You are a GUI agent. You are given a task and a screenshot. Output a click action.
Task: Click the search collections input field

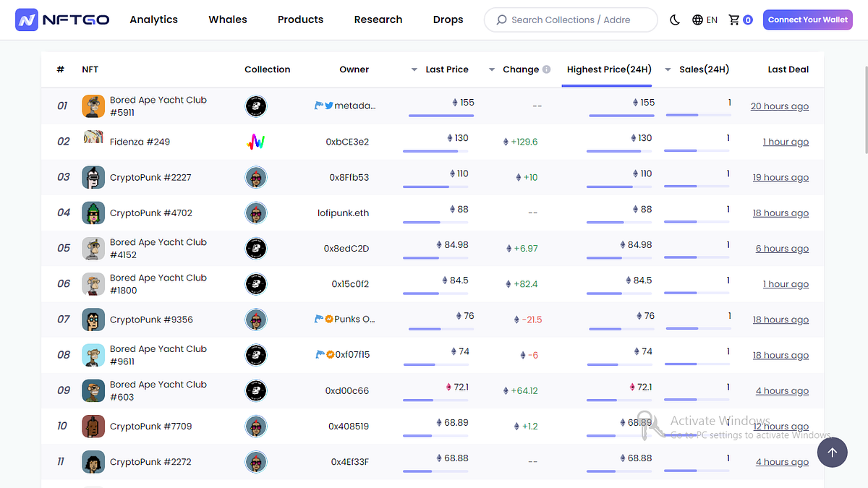pyautogui.click(x=570, y=20)
